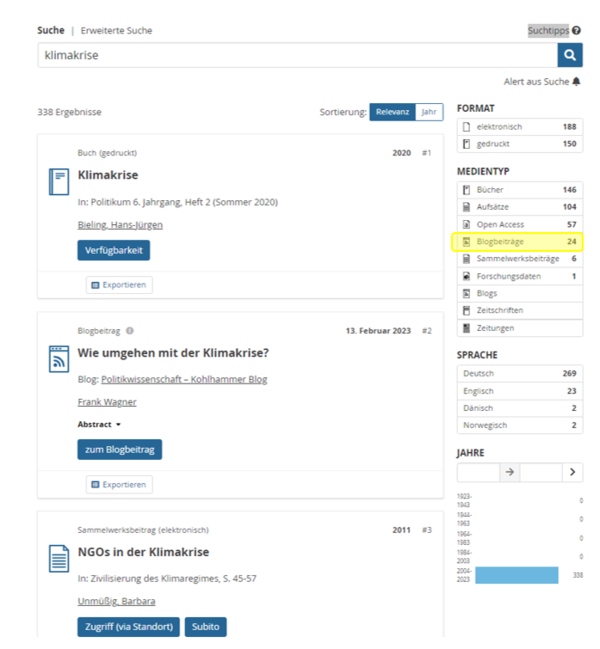Viewport: 600px width, 649px height.
Task: Click the 2004-2023 histogram bar
Action: click(516, 575)
